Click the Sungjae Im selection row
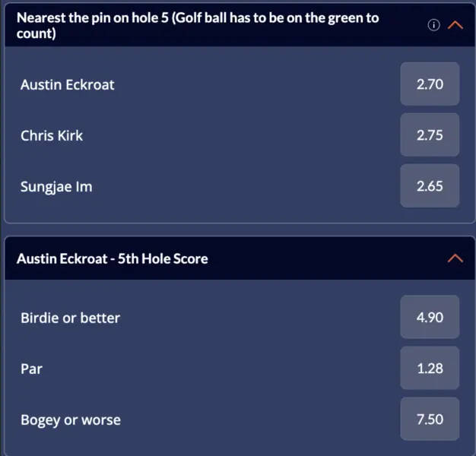476x456 pixels. [240, 186]
